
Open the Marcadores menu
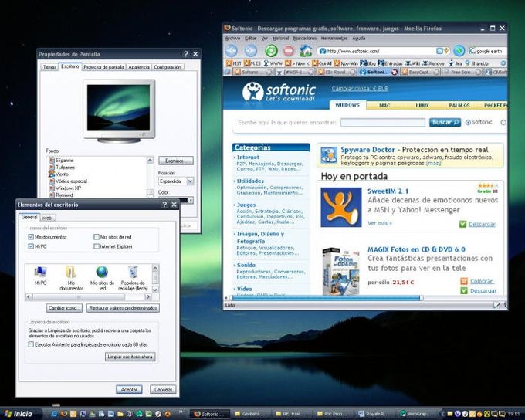coord(305,38)
